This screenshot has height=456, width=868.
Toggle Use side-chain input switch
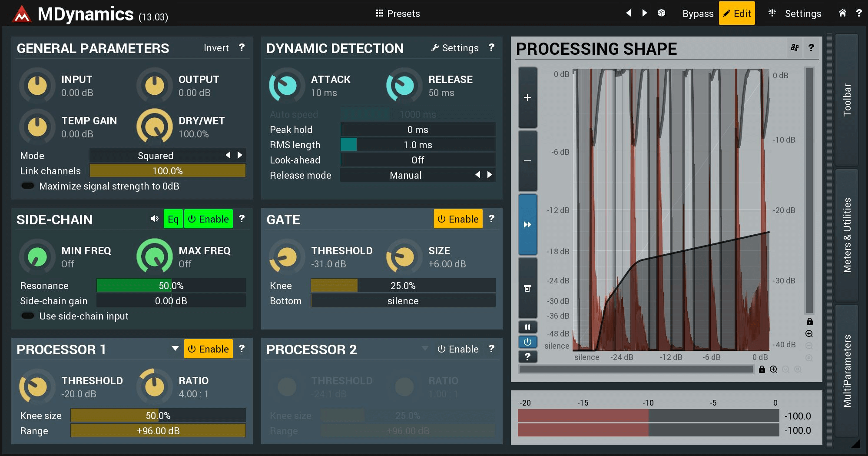pyautogui.click(x=28, y=316)
